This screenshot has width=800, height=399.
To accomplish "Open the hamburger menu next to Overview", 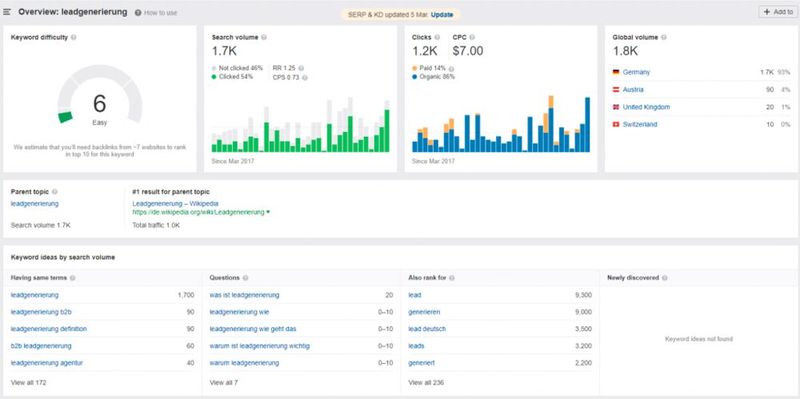I will click(x=7, y=12).
